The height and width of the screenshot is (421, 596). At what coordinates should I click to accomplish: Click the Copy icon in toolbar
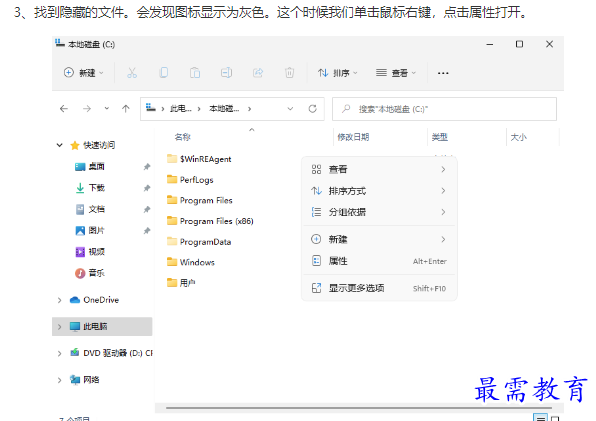pyautogui.click(x=164, y=73)
